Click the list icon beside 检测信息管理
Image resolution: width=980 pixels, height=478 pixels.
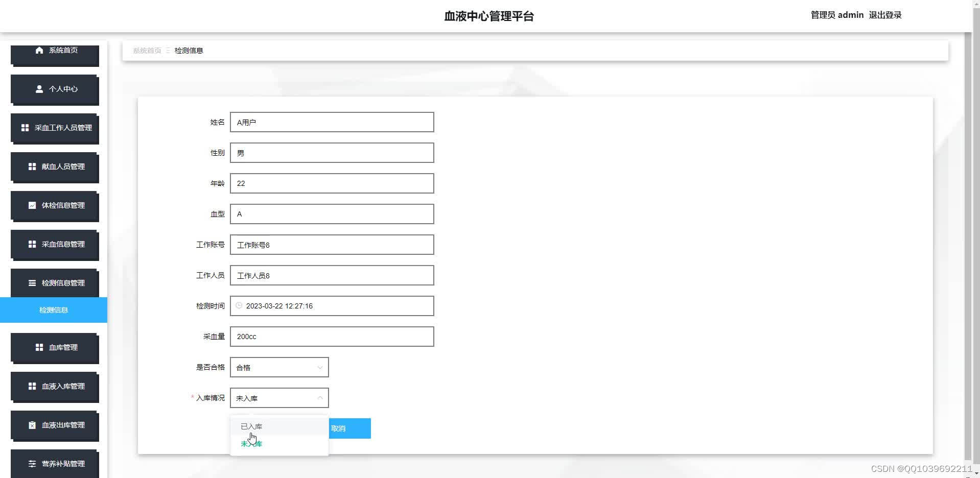[32, 283]
